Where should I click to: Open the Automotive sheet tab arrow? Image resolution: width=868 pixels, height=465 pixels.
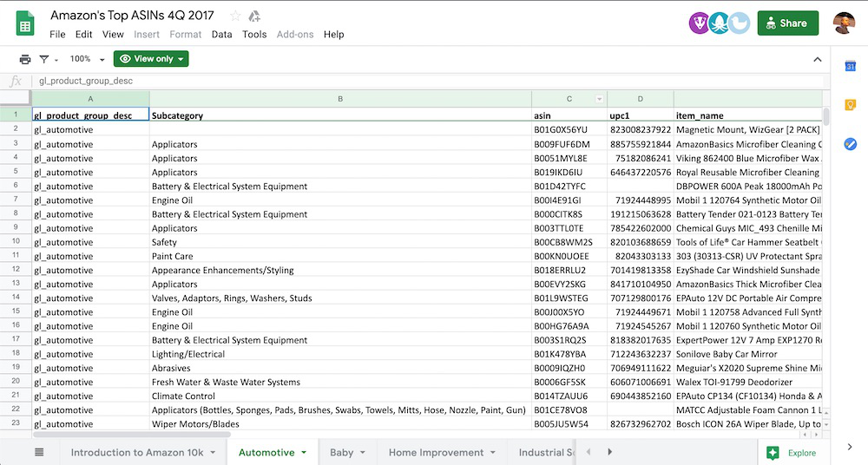(x=304, y=453)
